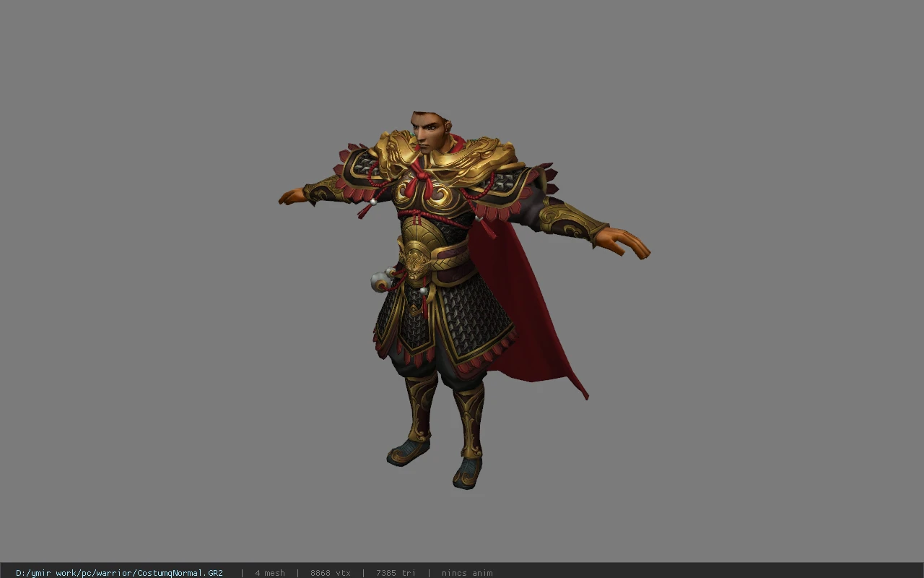The image size is (924, 578).
Task: Click the file path D:/ymir work/pc/warrior/CostumqNormal.GR2
Action: click(x=119, y=573)
